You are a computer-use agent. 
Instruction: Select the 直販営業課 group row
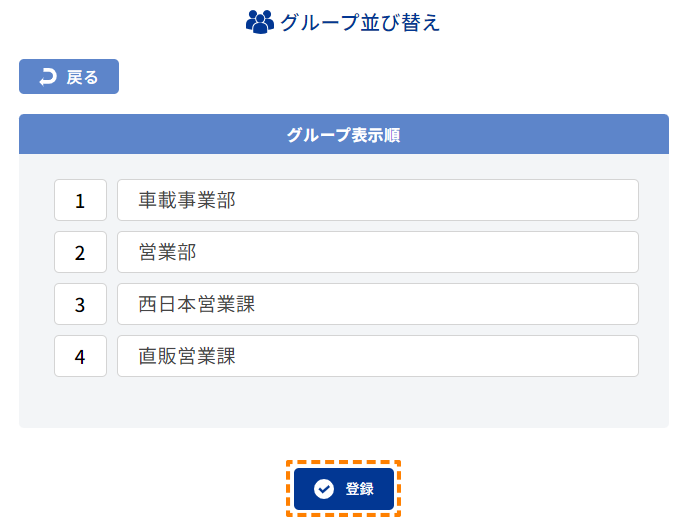coord(378,356)
